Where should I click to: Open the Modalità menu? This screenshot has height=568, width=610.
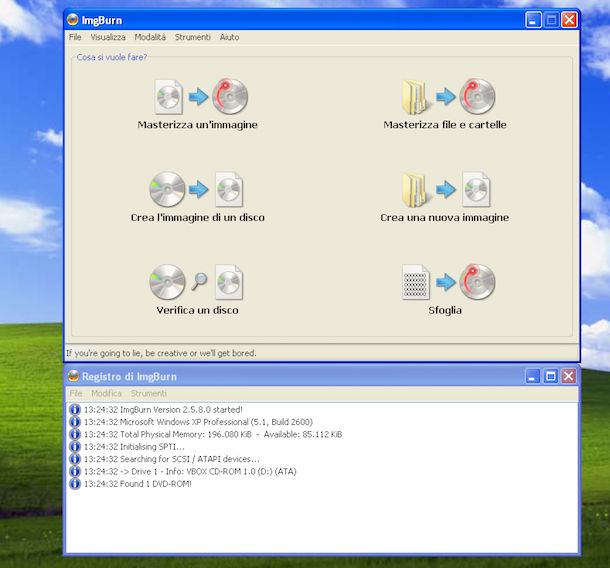pyautogui.click(x=150, y=37)
